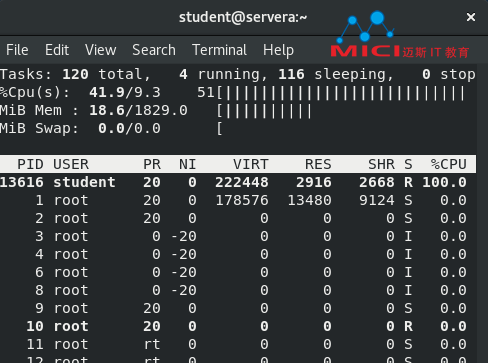Click the MICI logo watermark
488x363 pixels.
pyautogui.click(x=399, y=35)
